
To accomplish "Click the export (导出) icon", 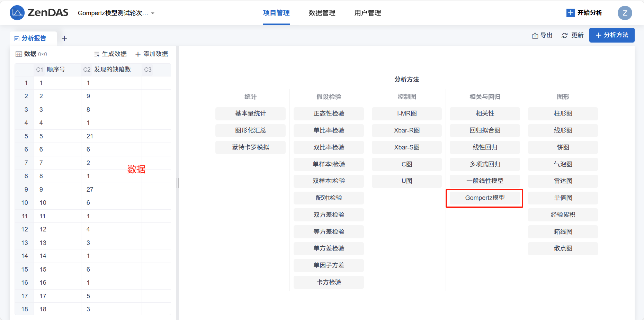I will point(535,36).
